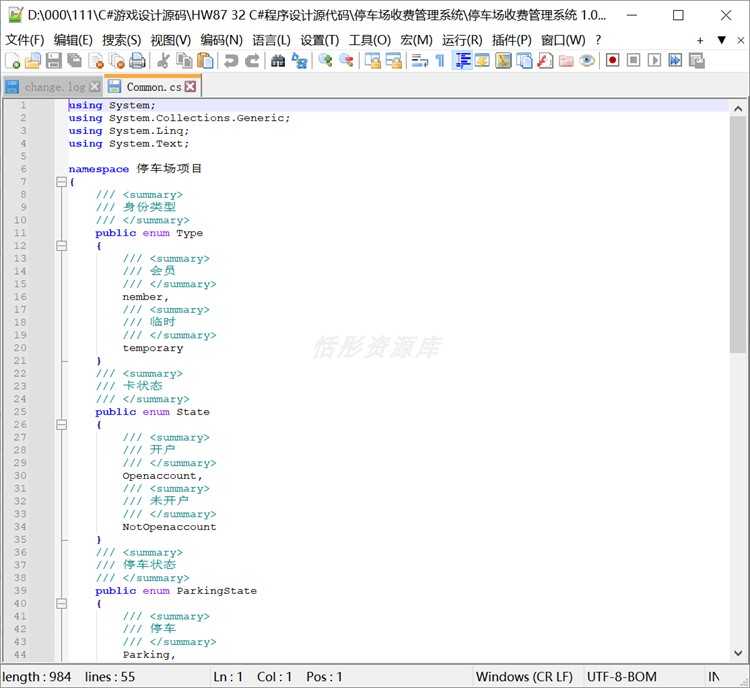The width and height of the screenshot is (750, 688).
Task: Open the 视图(V) menu
Action: [171, 40]
